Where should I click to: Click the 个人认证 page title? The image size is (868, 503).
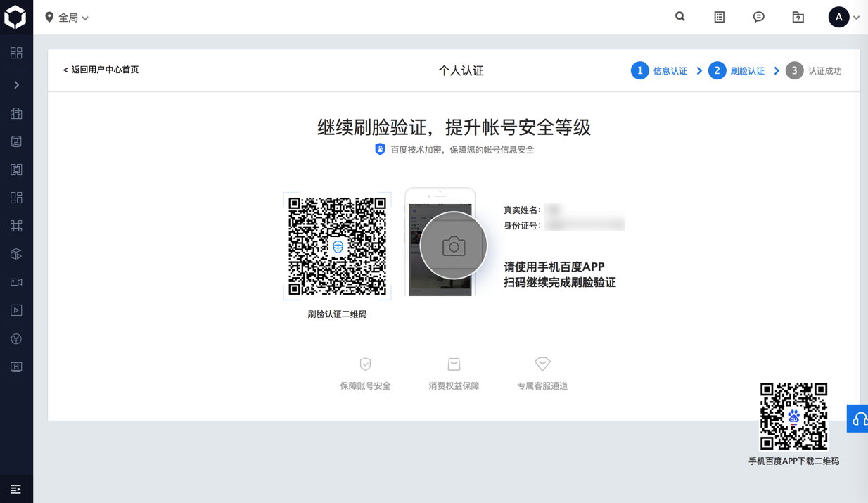pos(461,70)
